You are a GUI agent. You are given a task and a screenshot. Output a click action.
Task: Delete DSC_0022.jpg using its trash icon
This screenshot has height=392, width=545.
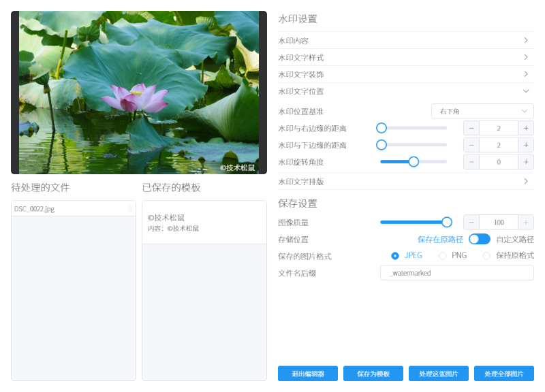point(130,209)
